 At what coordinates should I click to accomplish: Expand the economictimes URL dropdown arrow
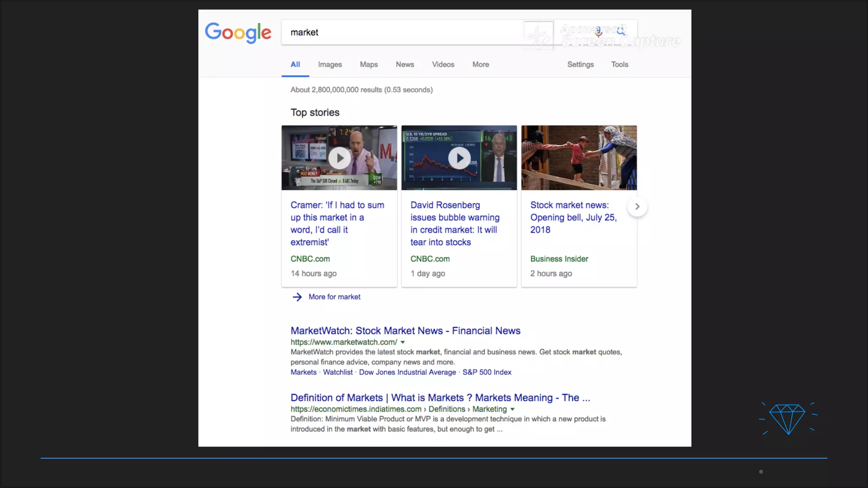512,409
